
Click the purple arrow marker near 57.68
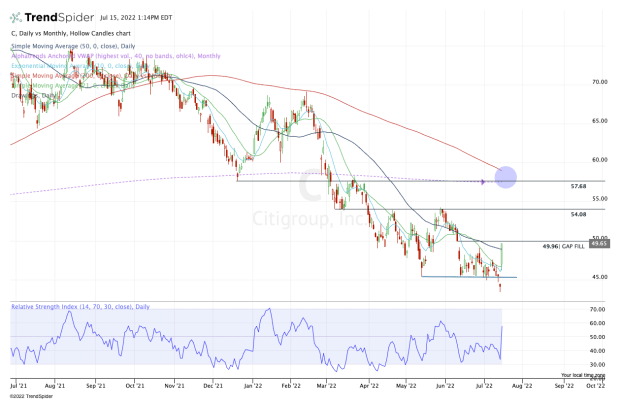pos(484,181)
